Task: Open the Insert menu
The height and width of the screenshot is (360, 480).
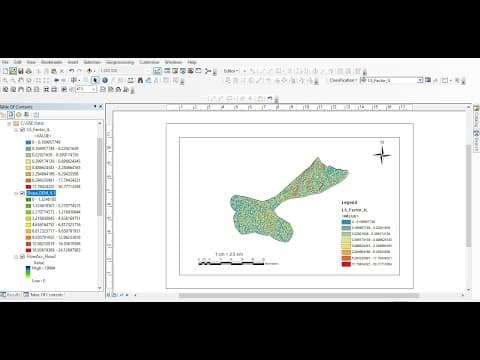Action: (x=73, y=62)
